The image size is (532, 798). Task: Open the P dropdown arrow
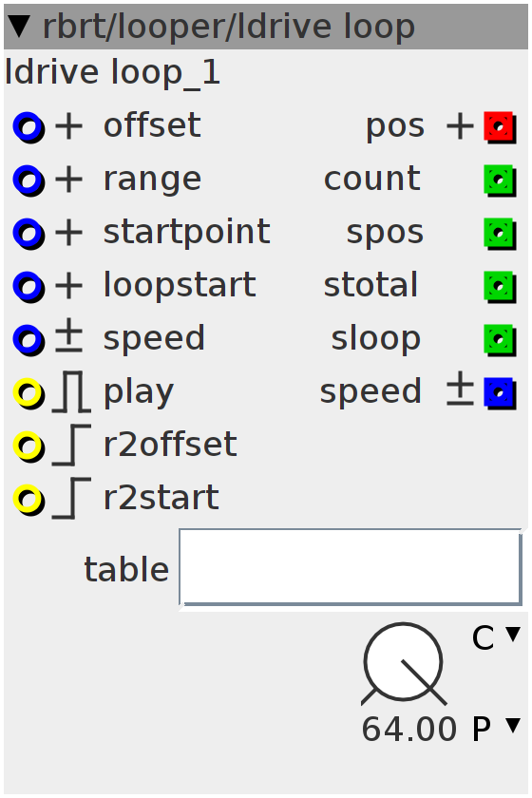513,725
